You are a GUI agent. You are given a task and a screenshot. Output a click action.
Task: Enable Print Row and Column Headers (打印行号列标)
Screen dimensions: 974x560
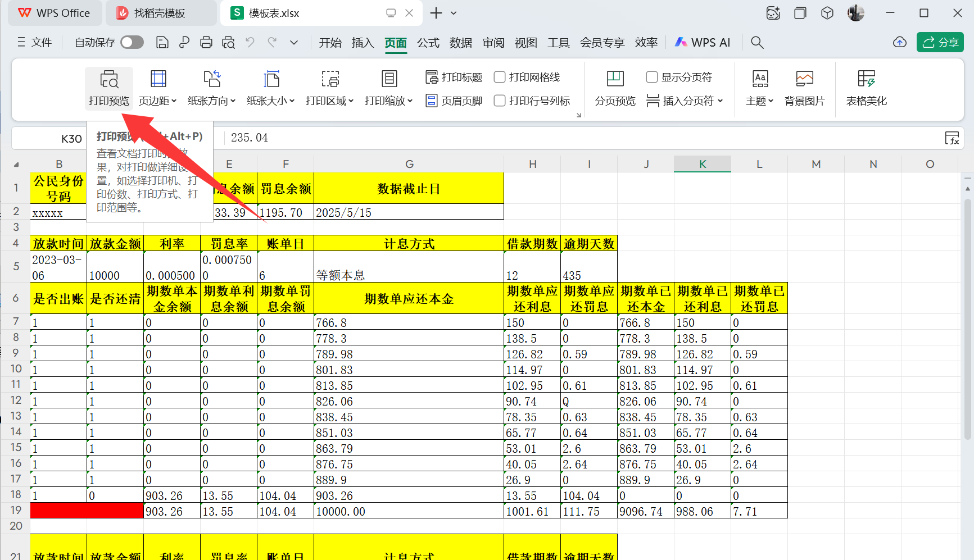(500, 101)
